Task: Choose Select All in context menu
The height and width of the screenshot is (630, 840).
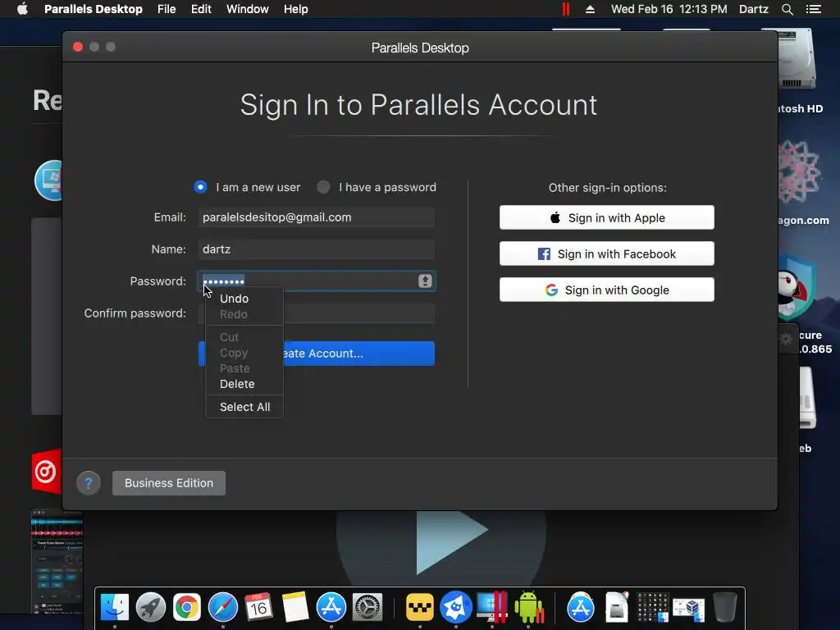Action: pyautogui.click(x=244, y=407)
